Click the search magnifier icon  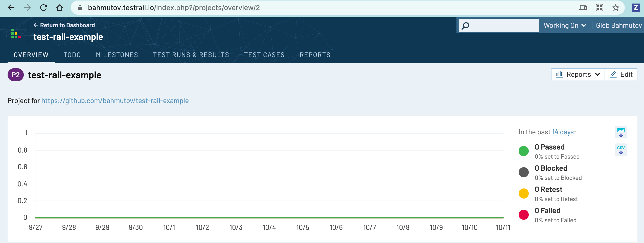[x=465, y=25]
